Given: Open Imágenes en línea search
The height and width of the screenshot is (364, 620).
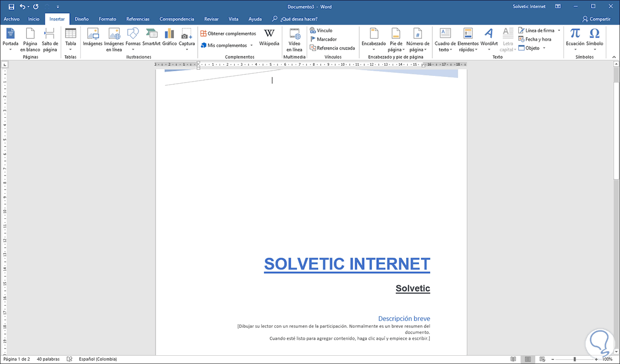Looking at the screenshot, I should pos(114,39).
